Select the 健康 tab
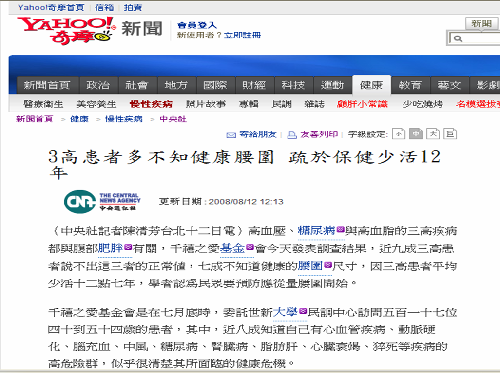This screenshot has height=373, width=500. [371, 85]
